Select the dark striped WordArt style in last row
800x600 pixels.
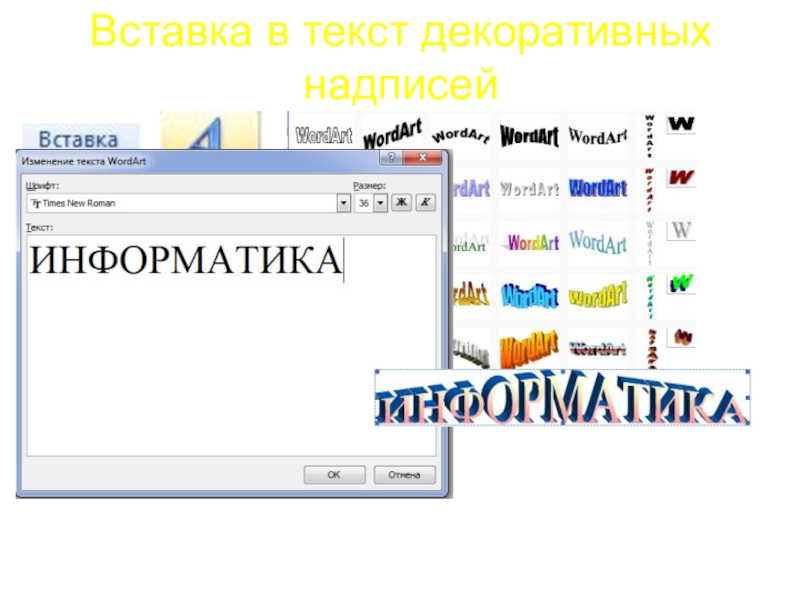coord(597,349)
